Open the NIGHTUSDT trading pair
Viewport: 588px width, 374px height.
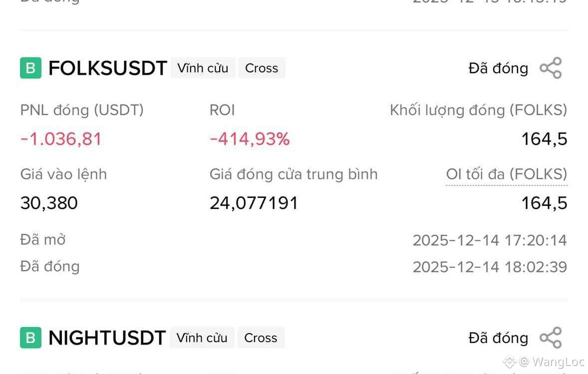pos(107,338)
